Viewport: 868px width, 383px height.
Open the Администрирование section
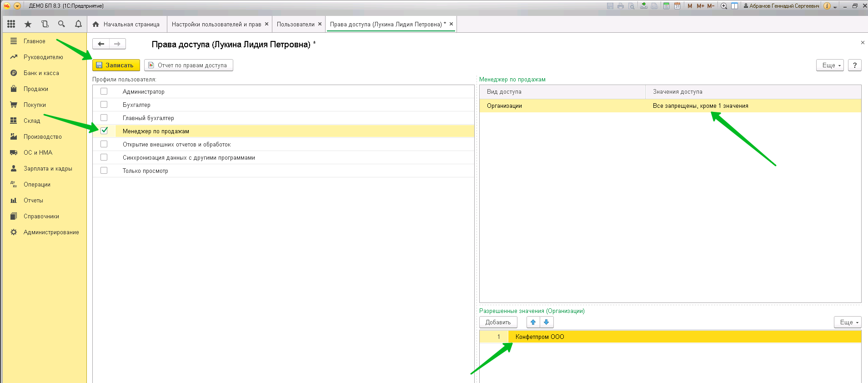pyautogui.click(x=51, y=232)
